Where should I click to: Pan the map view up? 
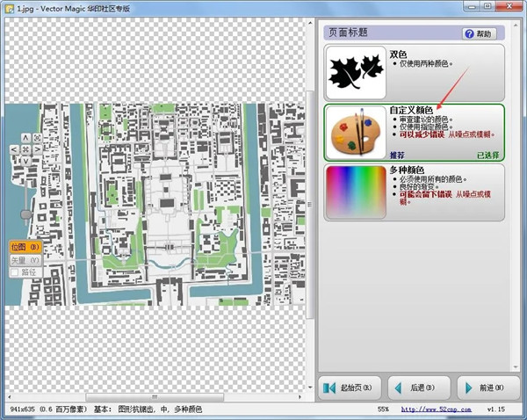point(25,138)
